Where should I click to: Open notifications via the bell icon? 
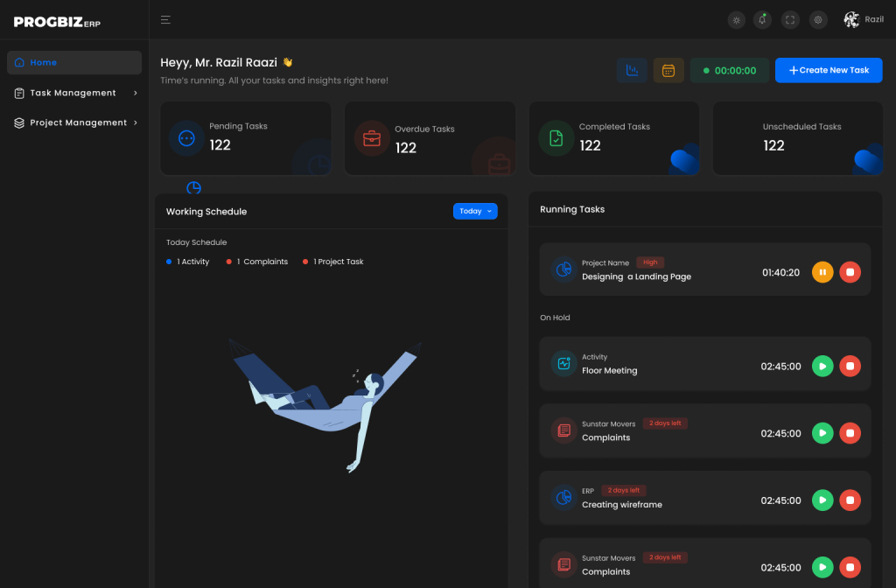coord(762,19)
